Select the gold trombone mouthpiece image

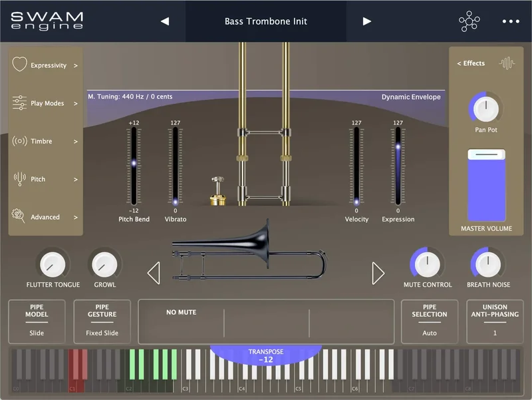217,191
